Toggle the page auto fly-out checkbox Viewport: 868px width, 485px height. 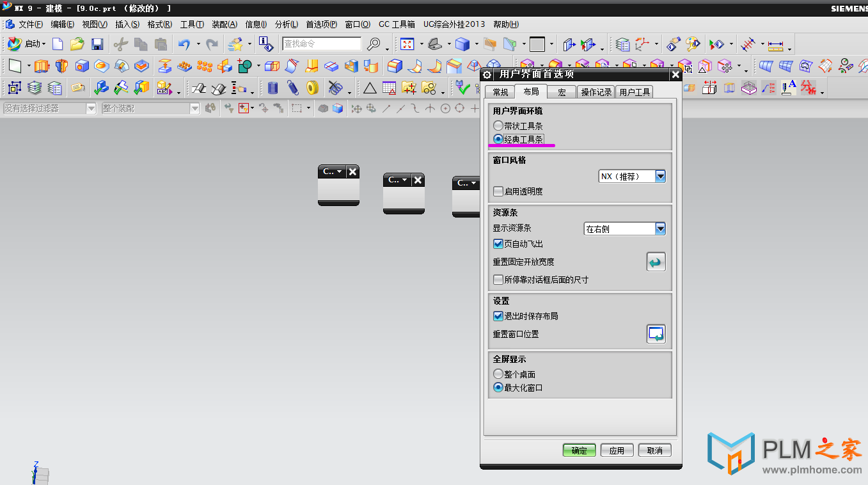tap(499, 244)
